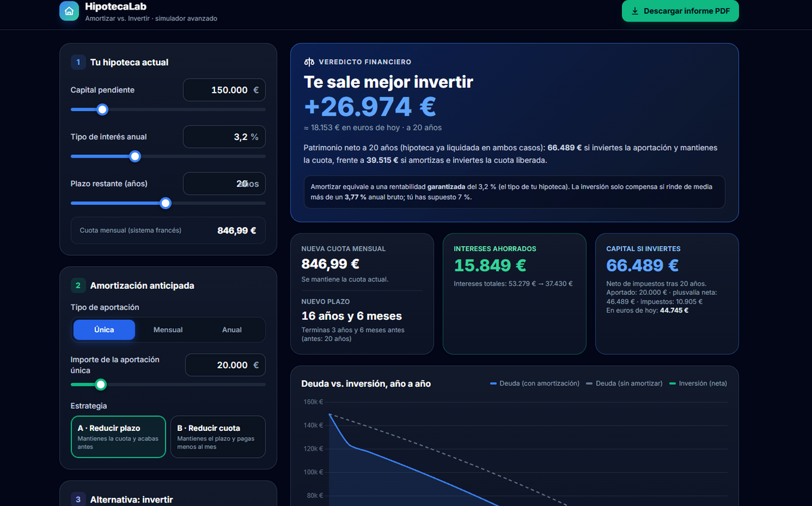Focus the Tipo de interés anual input

coord(224,137)
